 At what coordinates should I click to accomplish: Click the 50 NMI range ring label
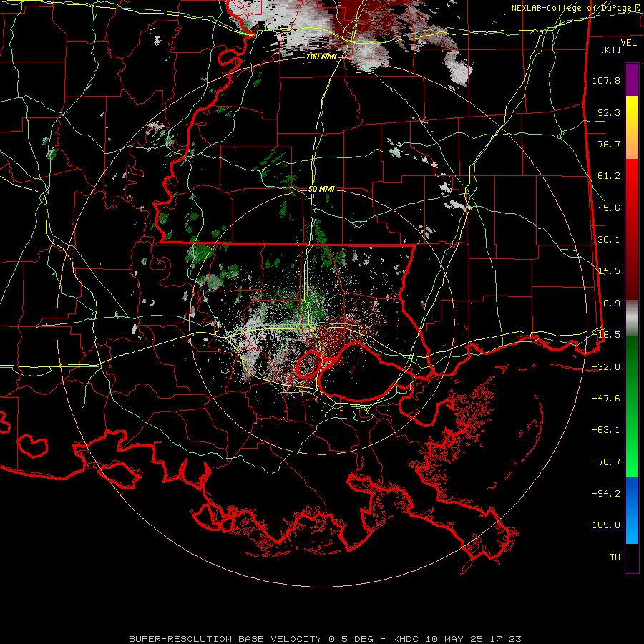pyautogui.click(x=321, y=189)
